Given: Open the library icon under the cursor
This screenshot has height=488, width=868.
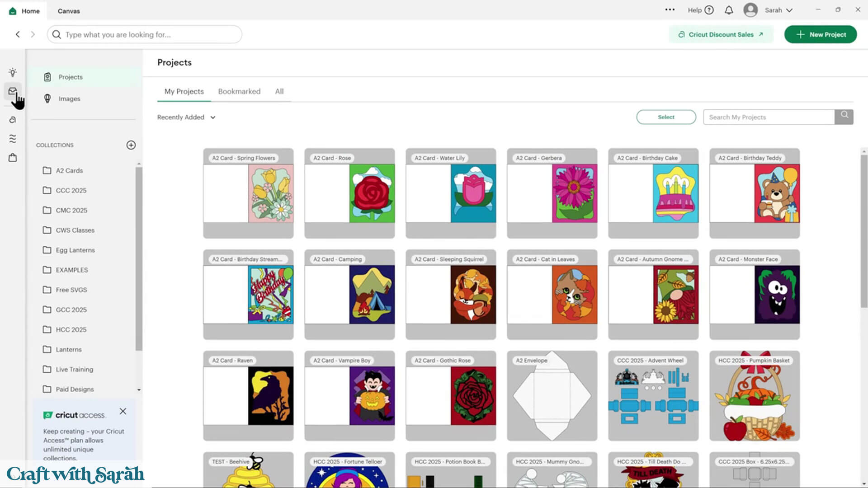Looking at the screenshot, I should (x=13, y=91).
